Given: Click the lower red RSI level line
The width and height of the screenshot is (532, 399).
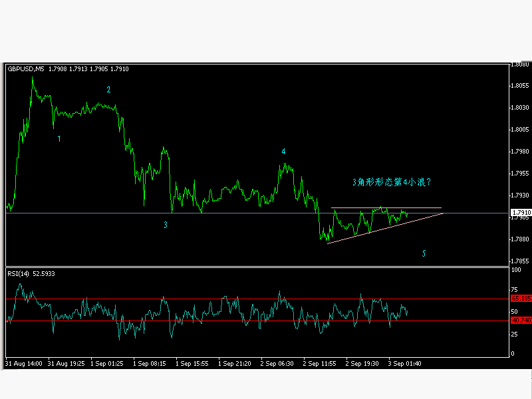Looking at the screenshot, I should click(x=258, y=321).
